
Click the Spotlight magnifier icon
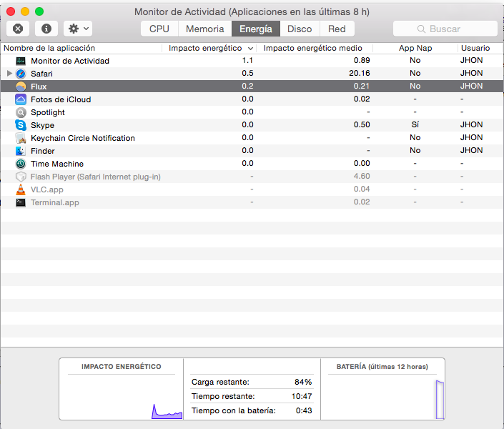[x=21, y=112]
